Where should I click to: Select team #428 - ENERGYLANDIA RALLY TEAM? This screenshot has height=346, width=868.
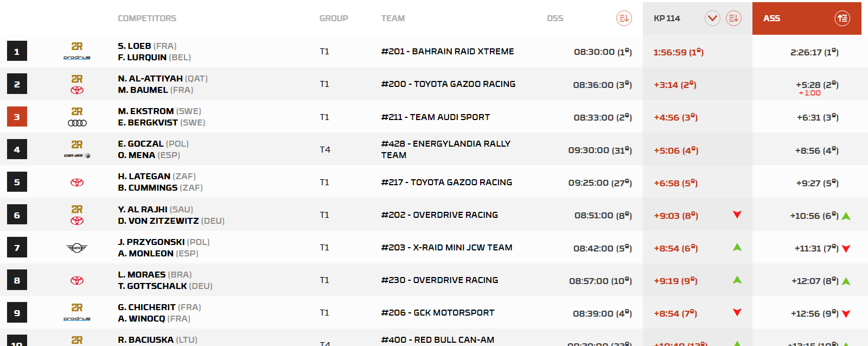[446, 149]
